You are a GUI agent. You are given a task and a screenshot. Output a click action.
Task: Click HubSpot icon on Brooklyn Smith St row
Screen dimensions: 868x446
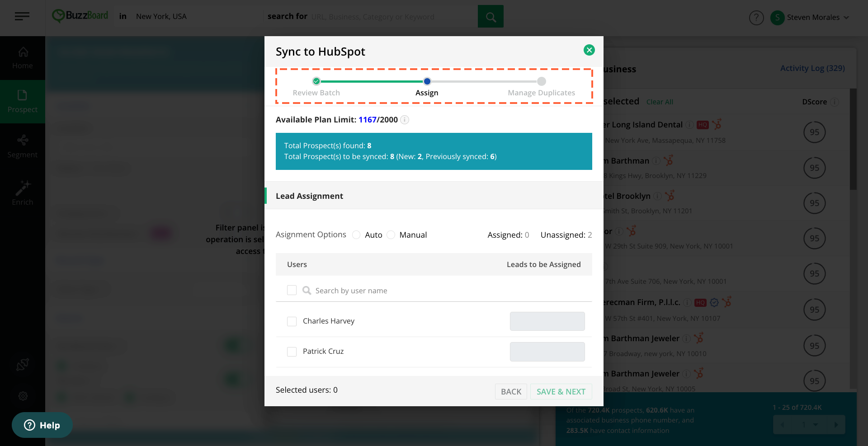(x=670, y=196)
